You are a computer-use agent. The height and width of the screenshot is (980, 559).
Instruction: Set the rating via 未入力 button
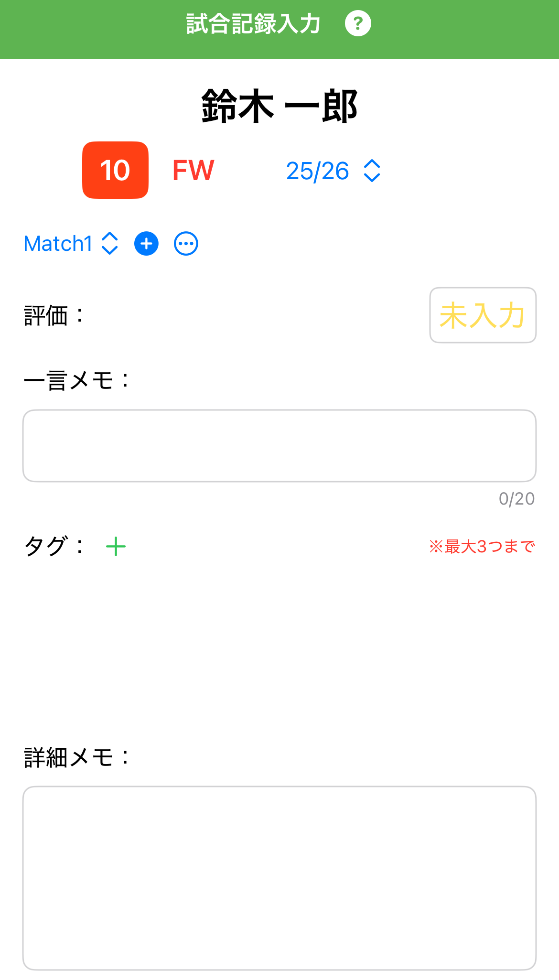[x=483, y=315]
